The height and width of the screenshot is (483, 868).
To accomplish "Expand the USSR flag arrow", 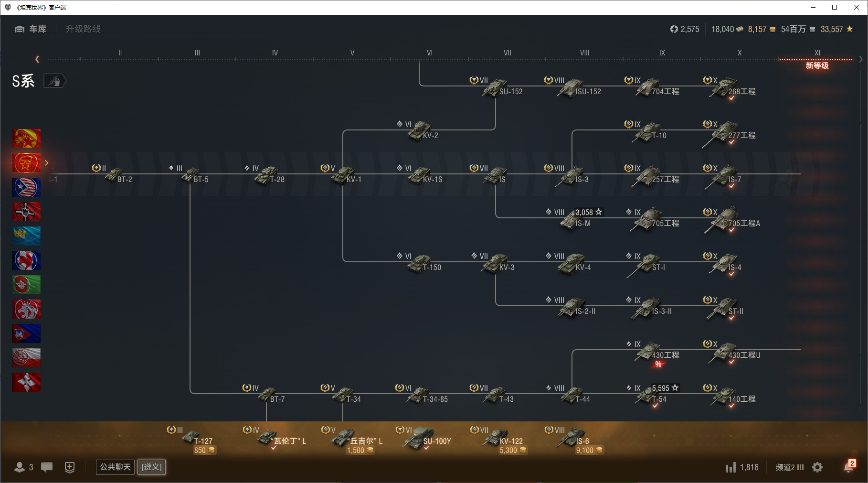I will 46,163.
